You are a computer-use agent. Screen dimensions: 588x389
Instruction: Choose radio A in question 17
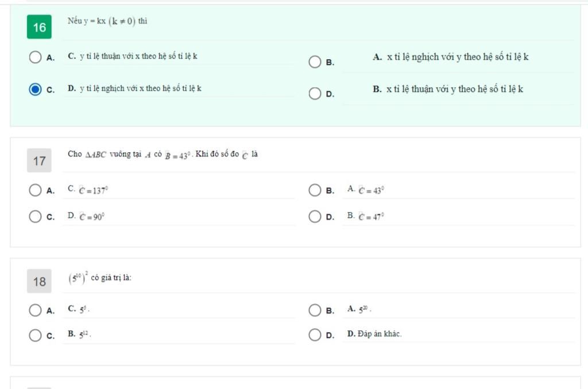pyautogui.click(x=36, y=190)
